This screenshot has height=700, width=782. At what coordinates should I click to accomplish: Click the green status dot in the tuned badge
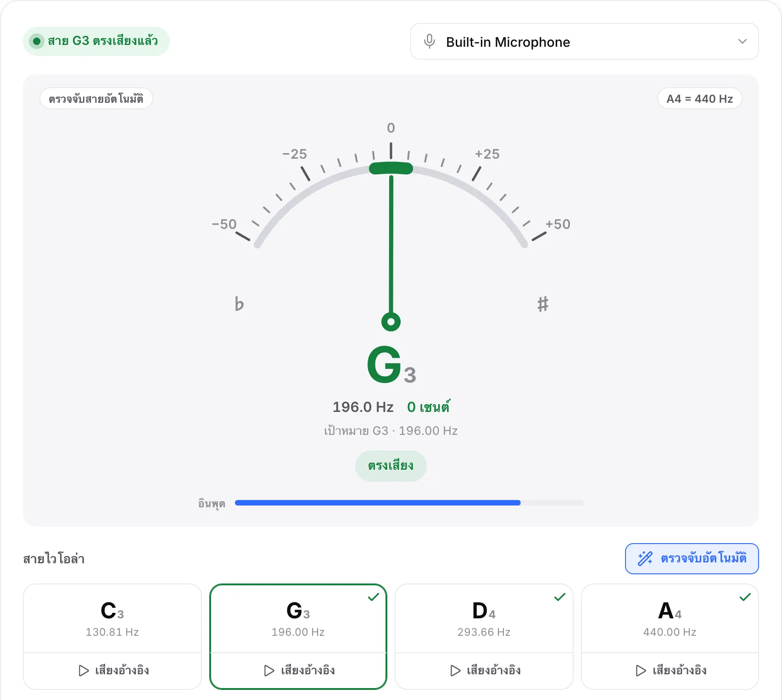37,41
